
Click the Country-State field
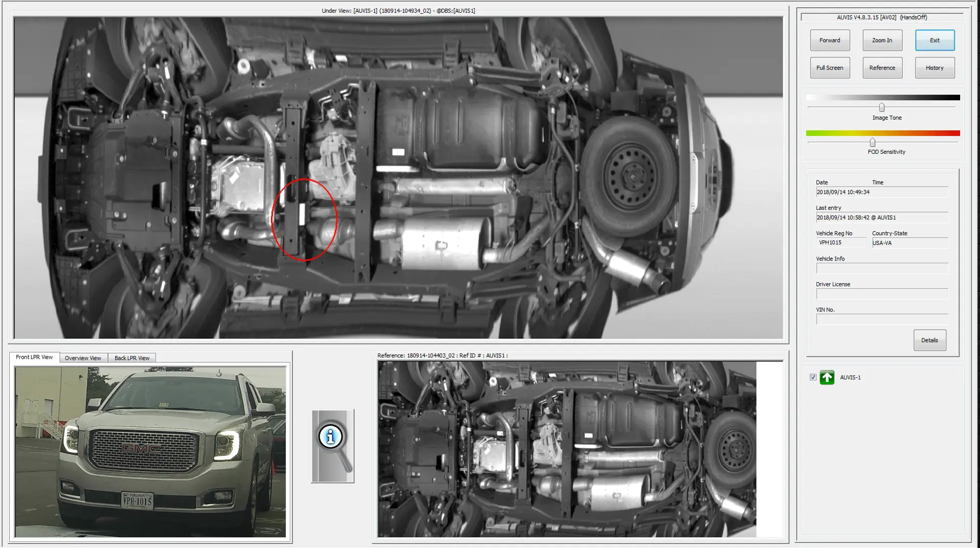point(909,243)
